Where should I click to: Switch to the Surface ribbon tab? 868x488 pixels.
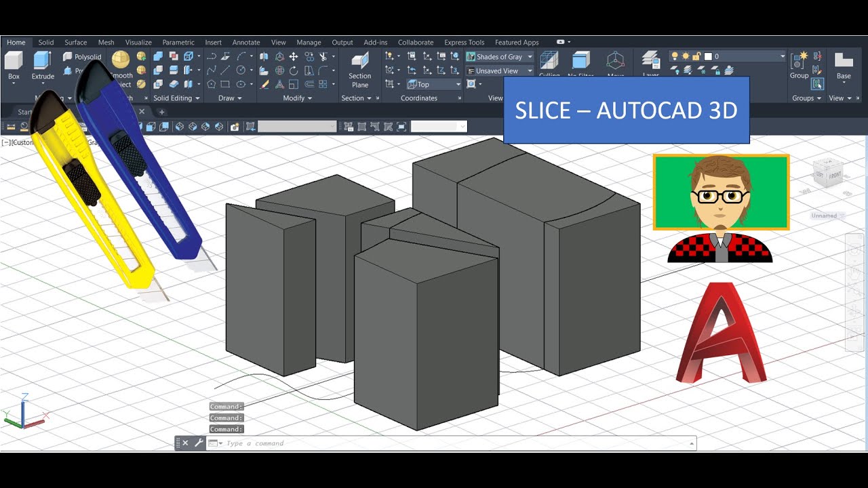click(x=76, y=42)
